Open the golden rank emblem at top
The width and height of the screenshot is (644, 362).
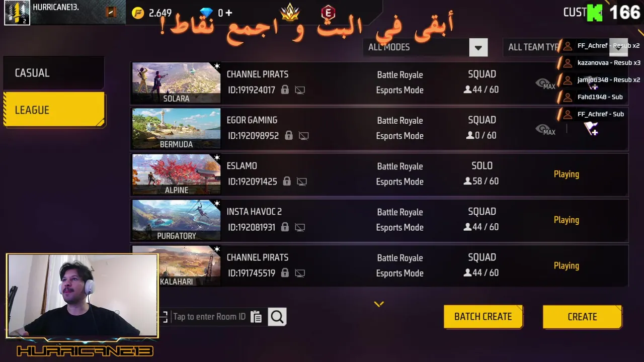(x=290, y=12)
